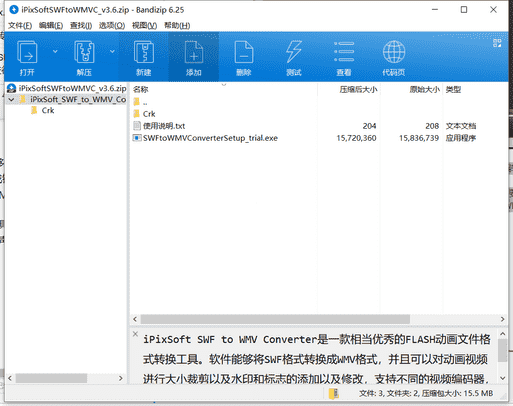Click comment pane scroll-up arrow
The width and height of the screenshot is (513, 406).
[502, 334]
